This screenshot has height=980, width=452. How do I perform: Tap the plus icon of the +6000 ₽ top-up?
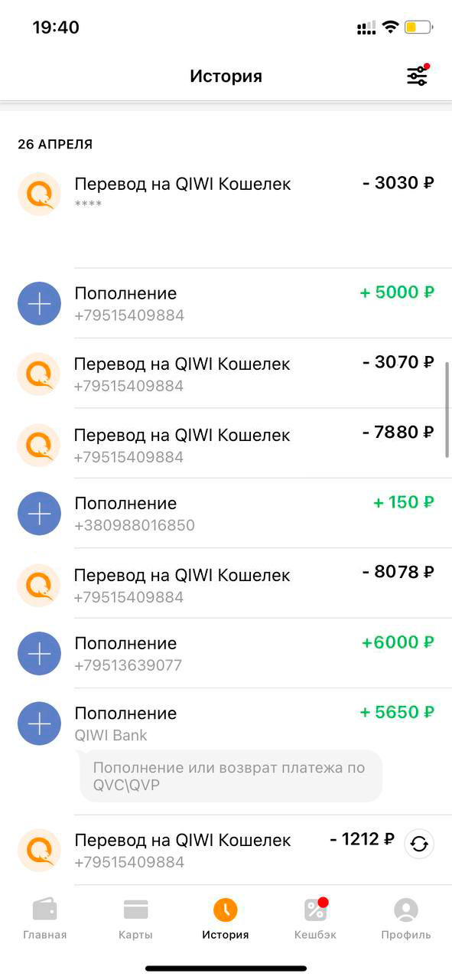(x=39, y=654)
